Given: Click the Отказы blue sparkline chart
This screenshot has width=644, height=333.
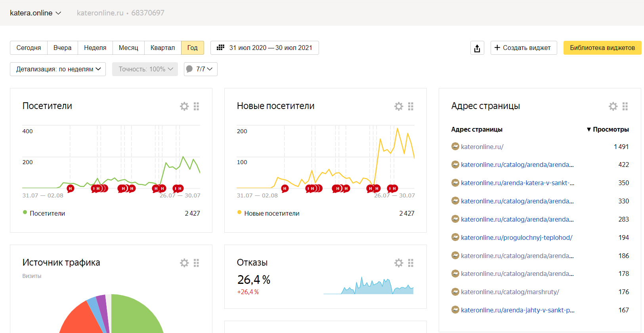Looking at the screenshot, I should pyautogui.click(x=369, y=286).
